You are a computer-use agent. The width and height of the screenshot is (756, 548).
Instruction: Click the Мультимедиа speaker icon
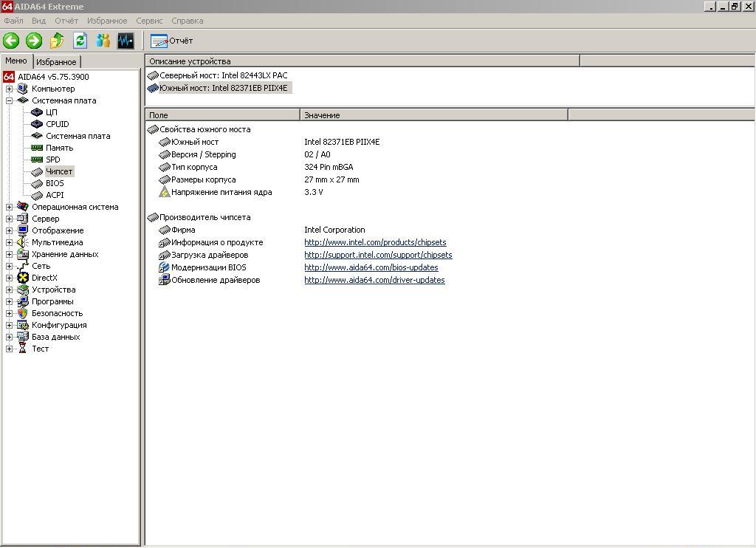pyautogui.click(x=23, y=242)
